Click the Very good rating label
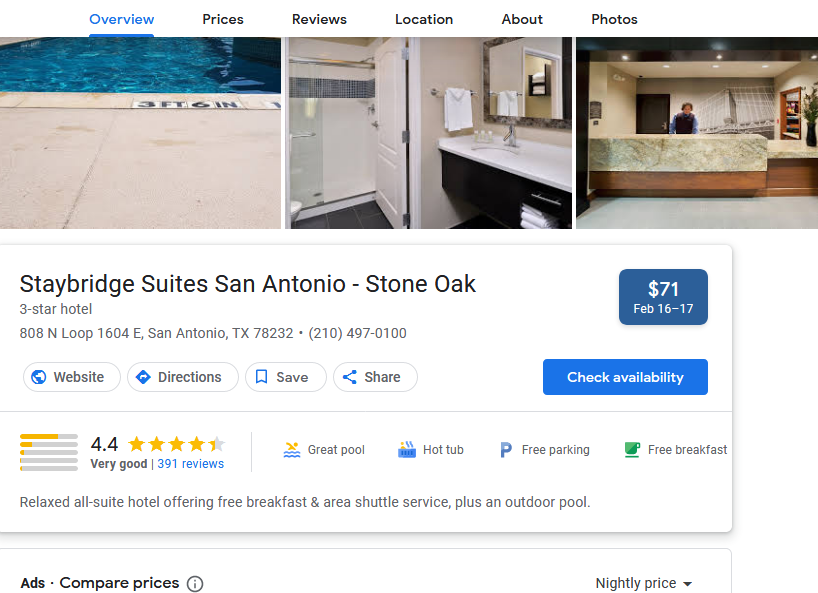 click(118, 464)
